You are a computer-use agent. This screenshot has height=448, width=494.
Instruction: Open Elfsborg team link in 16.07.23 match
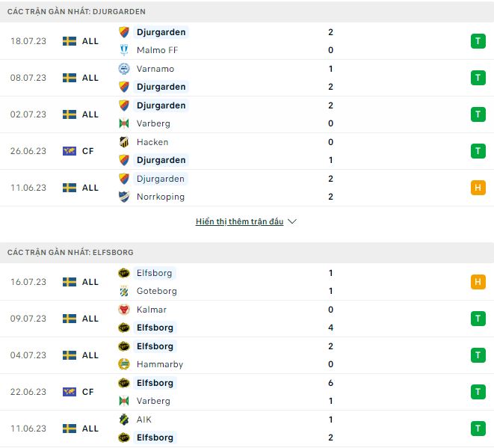point(155,273)
